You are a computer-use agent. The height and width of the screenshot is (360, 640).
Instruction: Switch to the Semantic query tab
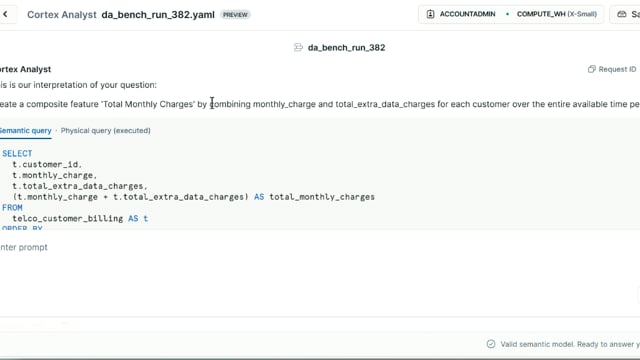coord(25,131)
